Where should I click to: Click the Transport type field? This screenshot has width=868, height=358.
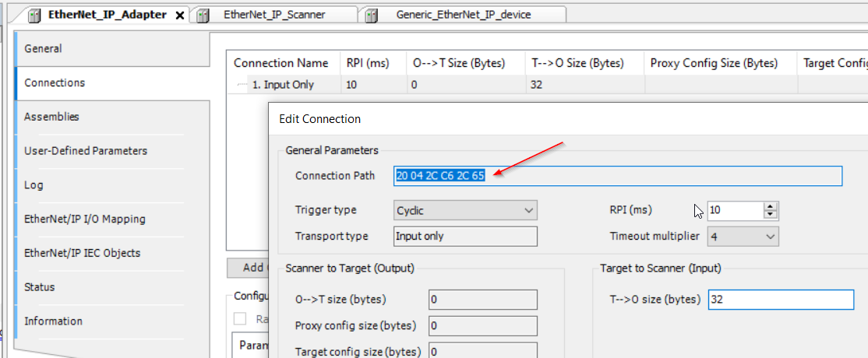click(465, 236)
